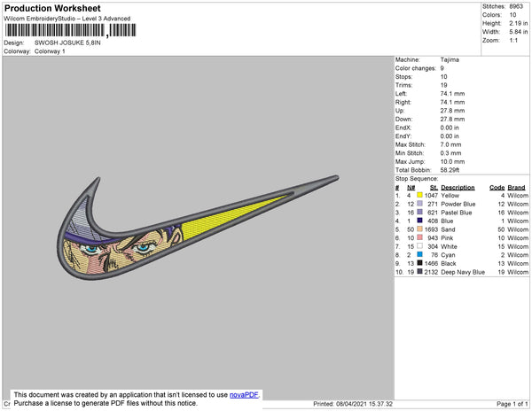Click the 'Description' column header
Viewport: 532px width, 411px height.
click(458, 188)
